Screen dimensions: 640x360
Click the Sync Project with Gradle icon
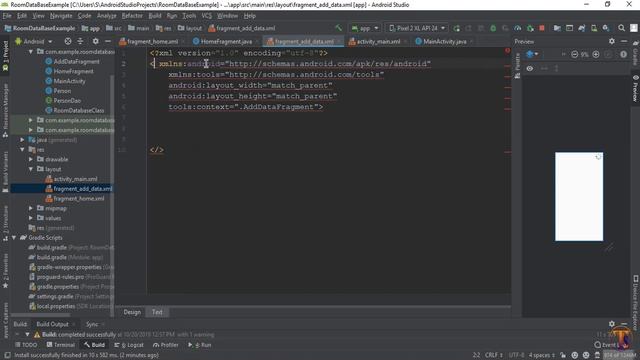tap(582, 28)
